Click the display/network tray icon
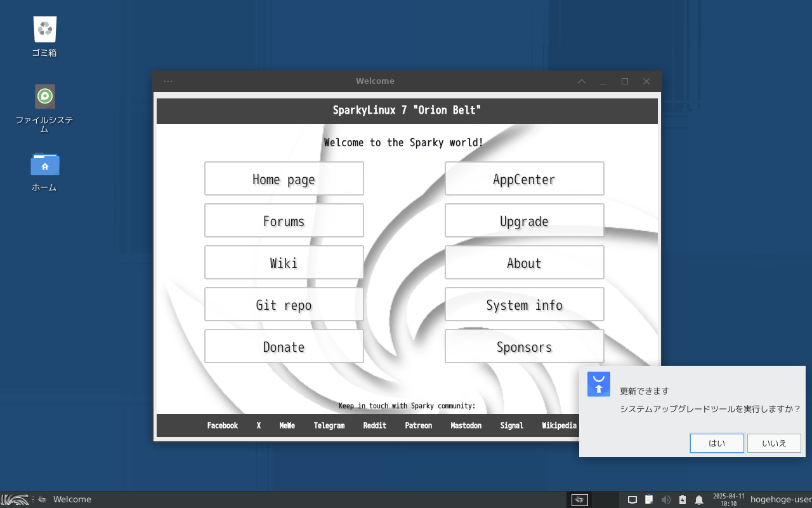Image resolution: width=812 pixels, height=508 pixels. (632, 500)
